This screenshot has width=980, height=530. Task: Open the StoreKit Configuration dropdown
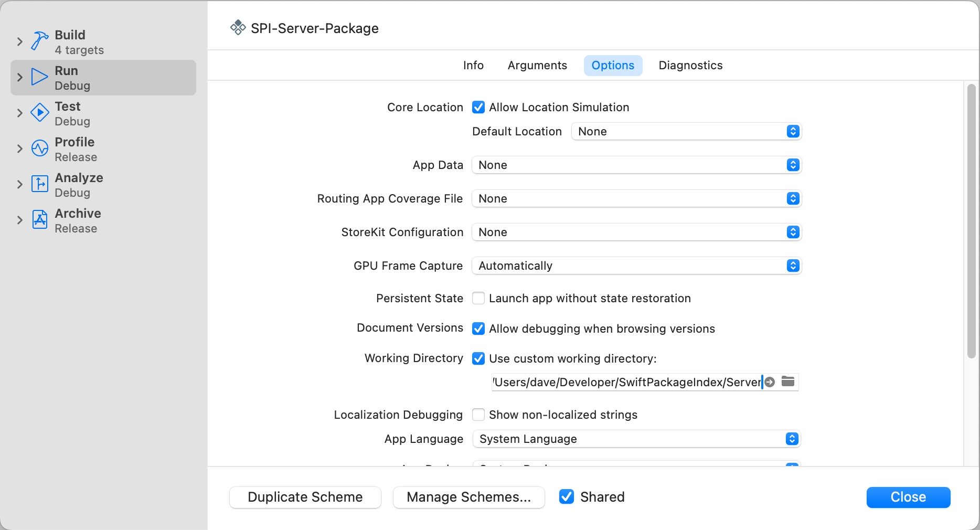[x=636, y=232]
